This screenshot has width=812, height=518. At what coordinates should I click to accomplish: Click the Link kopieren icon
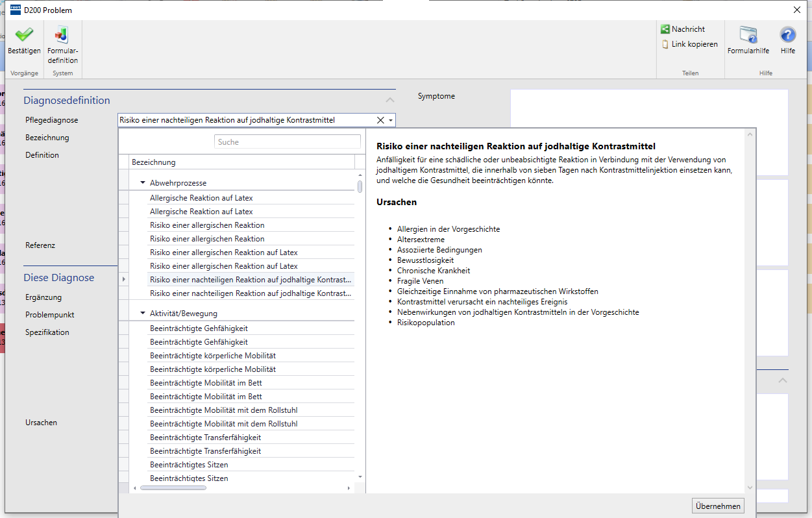[x=665, y=44]
